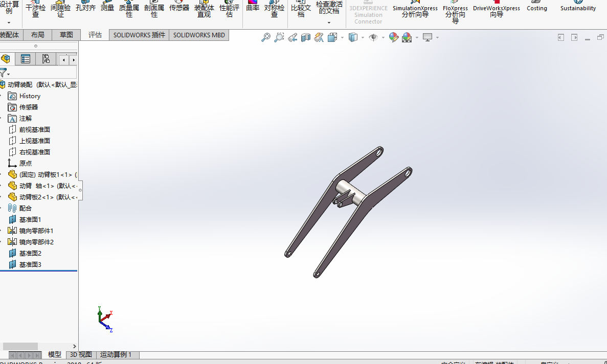The image size is (607, 364).
Task: Launch the SimulationXpress 分析向导
Action: click(x=415, y=9)
